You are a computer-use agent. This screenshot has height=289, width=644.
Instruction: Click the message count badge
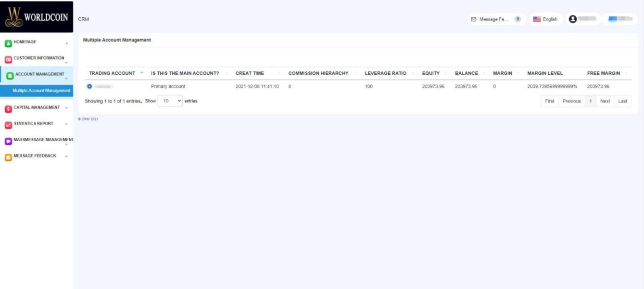(x=518, y=19)
